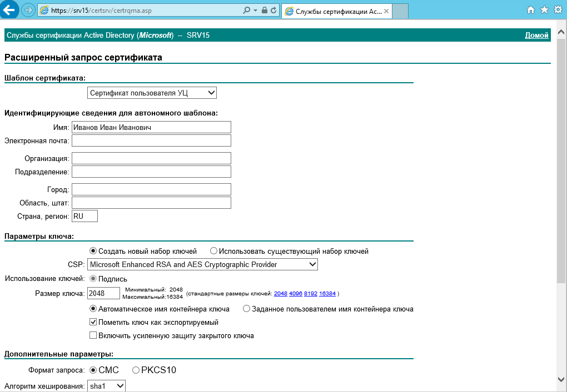Screen dimensions: 567x392
Task: Uncheck 'Пометить ключ как экспортируемый' checkbox
Action: click(x=93, y=322)
